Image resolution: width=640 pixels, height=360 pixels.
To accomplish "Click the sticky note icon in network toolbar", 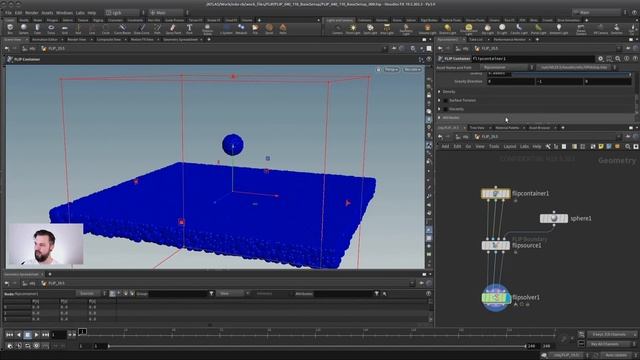I will (x=601, y=147).
